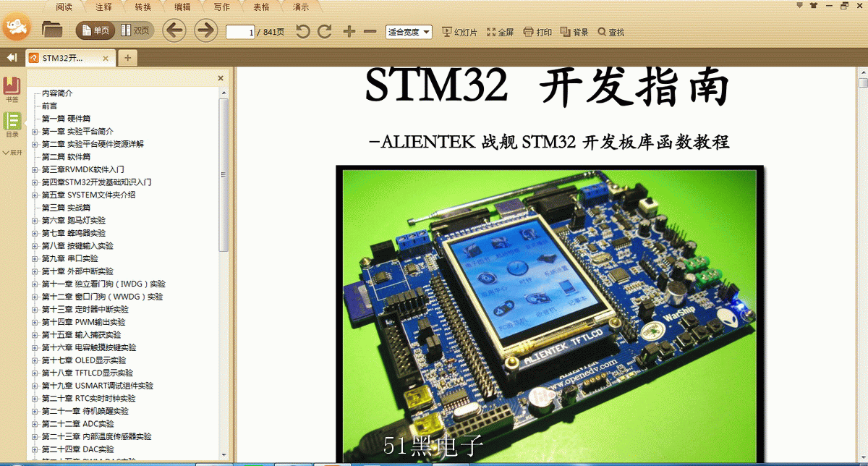
Task: Start slideshow mode (幻灯片)
Action: pos(459,32)
